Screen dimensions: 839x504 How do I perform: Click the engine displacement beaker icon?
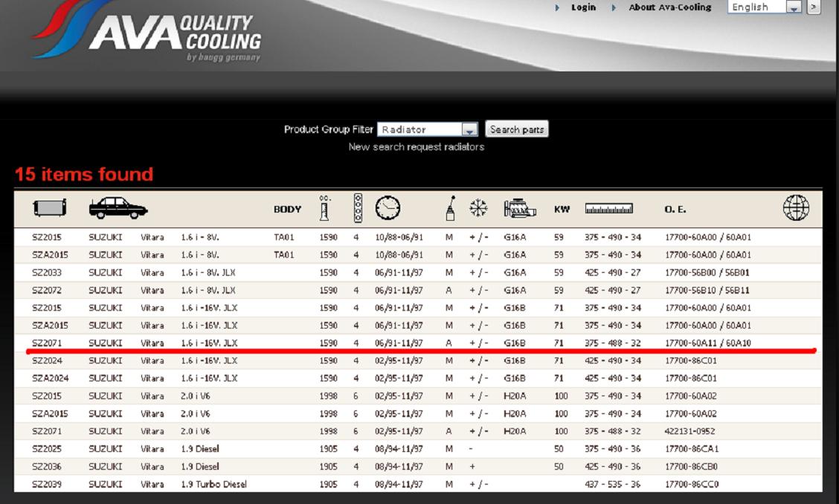tap(324, 209)
